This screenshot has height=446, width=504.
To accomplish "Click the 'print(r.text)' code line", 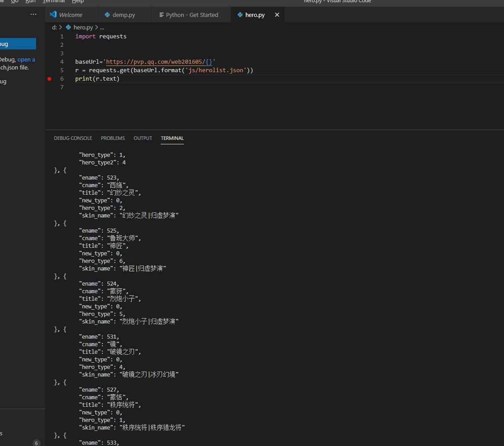I will point(98,79).
